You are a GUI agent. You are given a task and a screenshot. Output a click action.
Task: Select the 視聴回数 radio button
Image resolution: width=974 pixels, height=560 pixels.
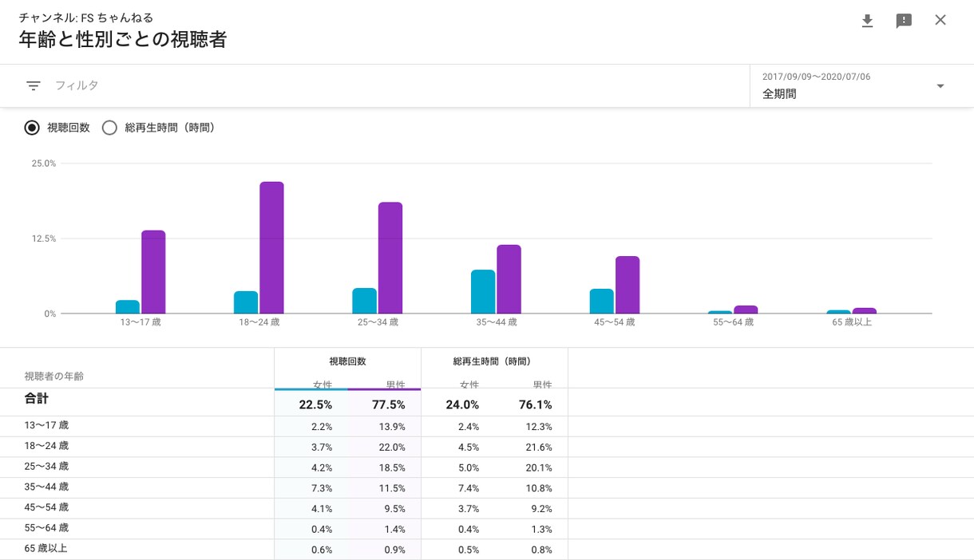(32, 128)
